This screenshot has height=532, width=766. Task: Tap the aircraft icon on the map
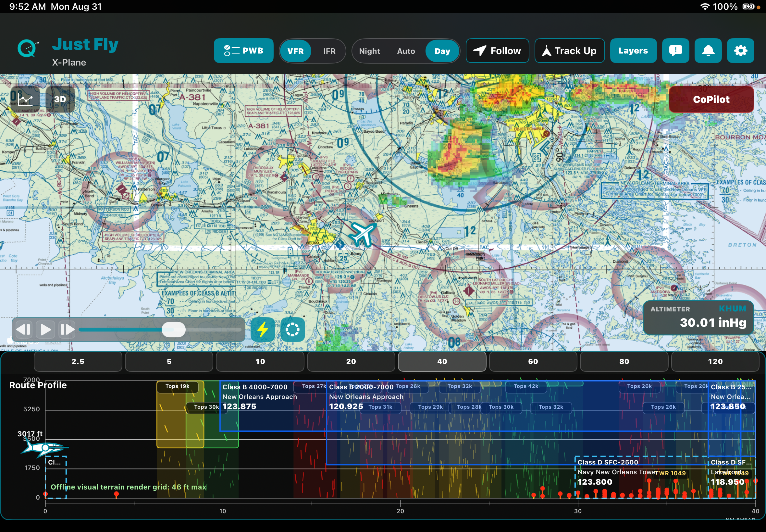point(363,235)
